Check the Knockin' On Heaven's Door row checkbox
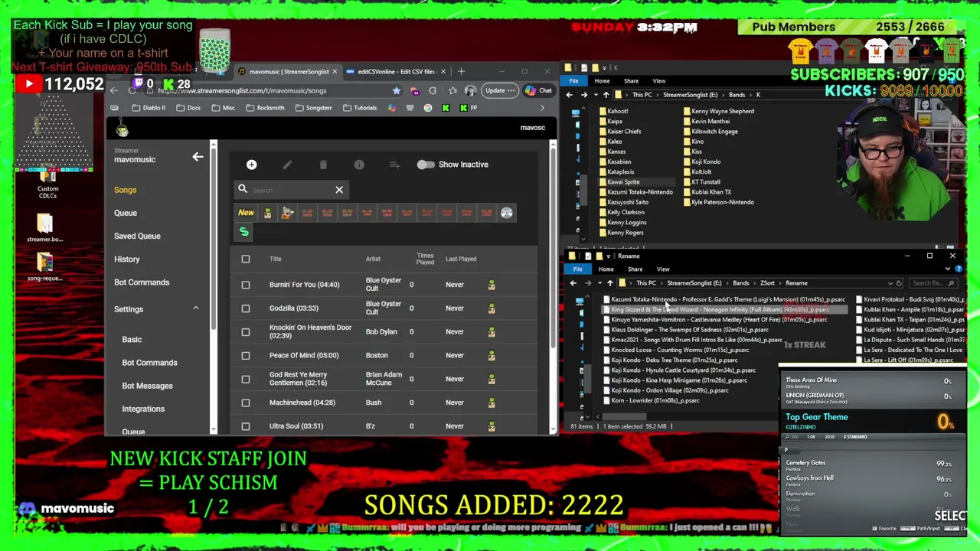 pyautogui.click(x=246, y=332)
